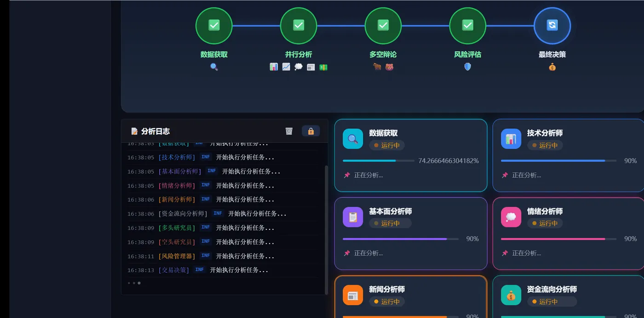Click the money bag icon on the 资金流向分析师 card

point(511,295)
